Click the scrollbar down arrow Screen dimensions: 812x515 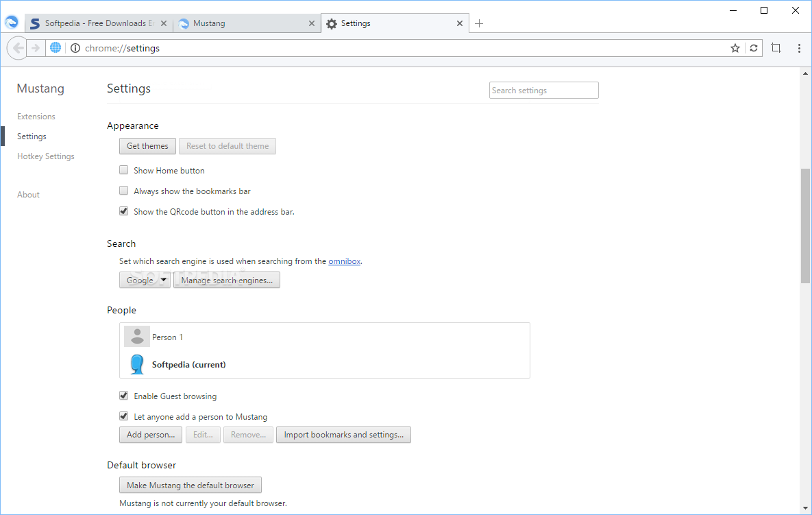tap(805, 508)
